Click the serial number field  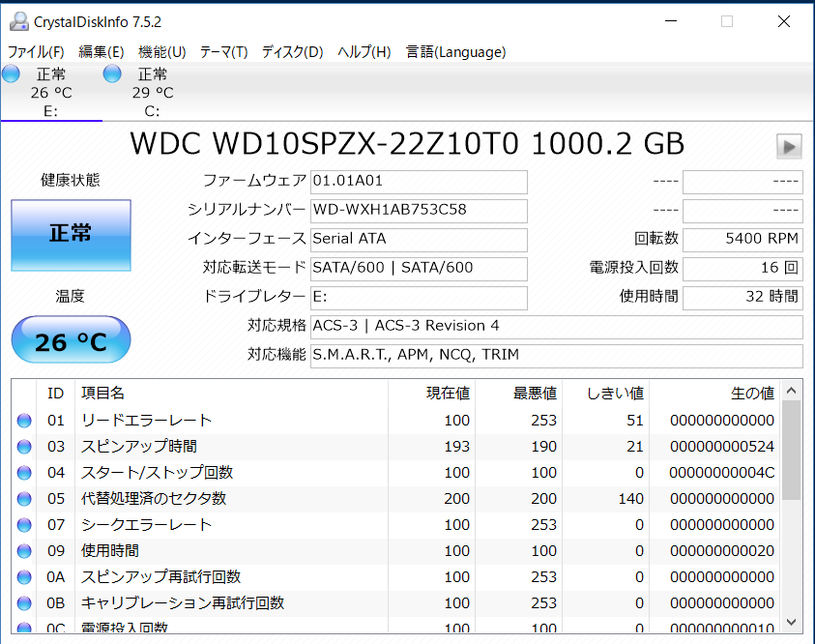419,210
